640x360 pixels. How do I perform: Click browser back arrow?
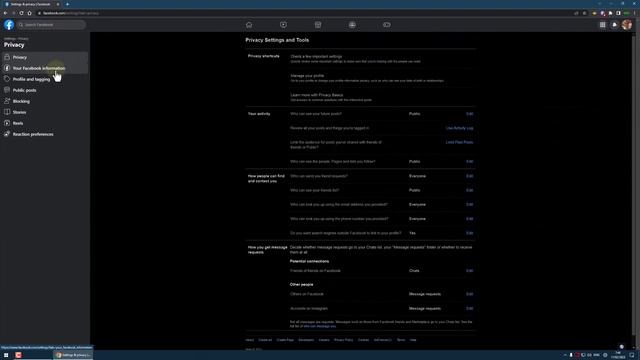[5, 13]
